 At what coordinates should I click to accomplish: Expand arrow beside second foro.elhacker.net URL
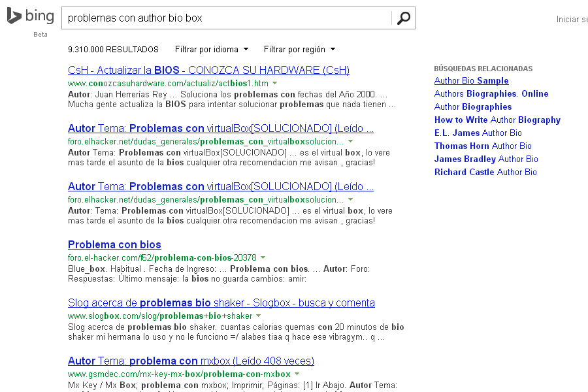point(351,199)
